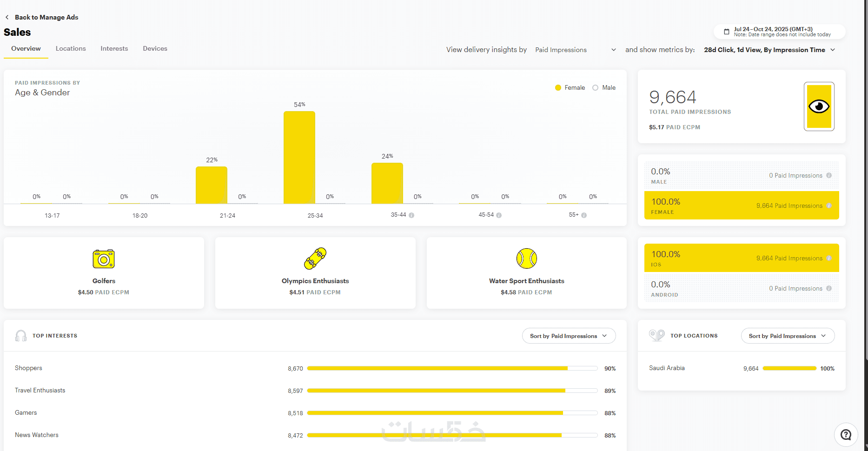The image size is (868, 451).
Task: Select the 100.0% Female row
Action: coord(742,205)
